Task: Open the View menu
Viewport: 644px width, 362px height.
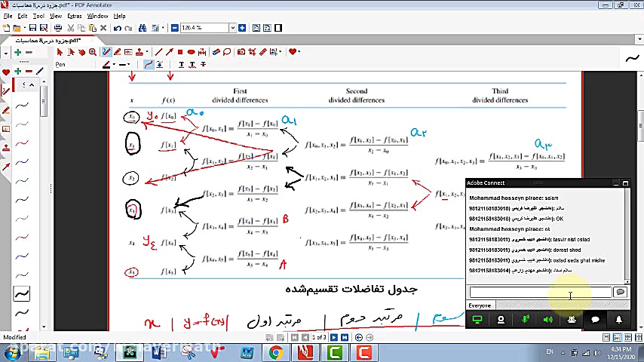Action: pos(55,16)
